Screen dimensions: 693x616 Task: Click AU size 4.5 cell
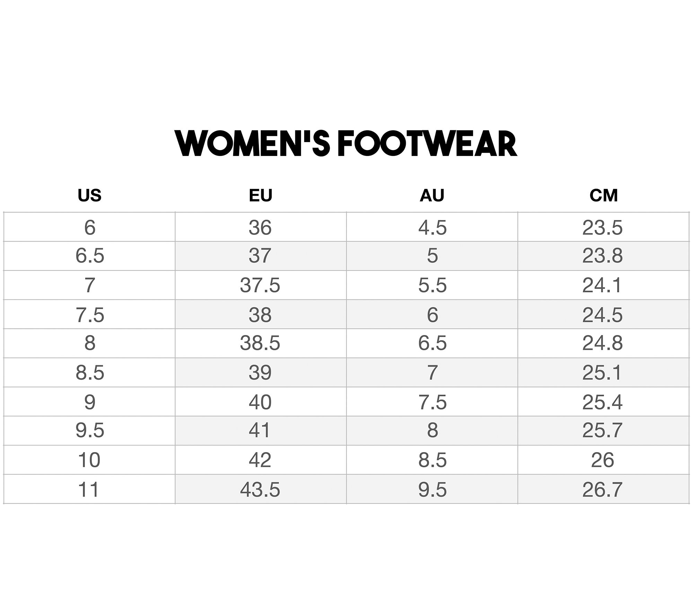point(432,227)
